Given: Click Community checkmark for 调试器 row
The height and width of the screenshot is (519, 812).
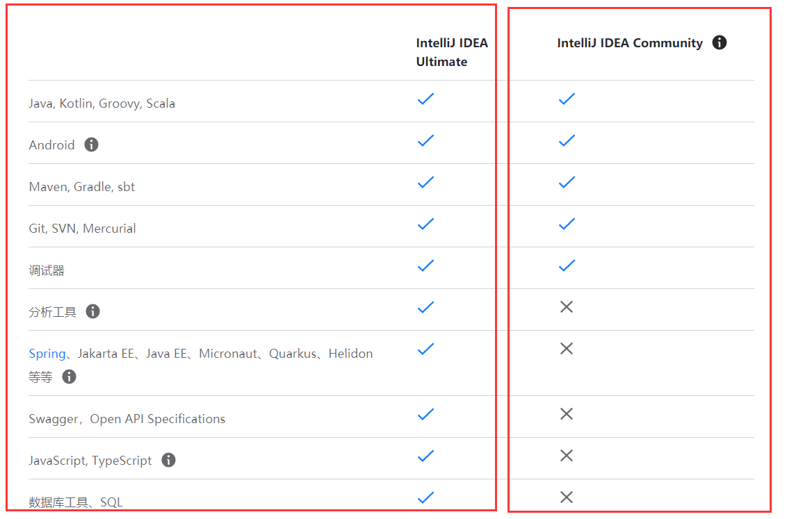Looking at the screenshot, I should click(x=567, y=265).
